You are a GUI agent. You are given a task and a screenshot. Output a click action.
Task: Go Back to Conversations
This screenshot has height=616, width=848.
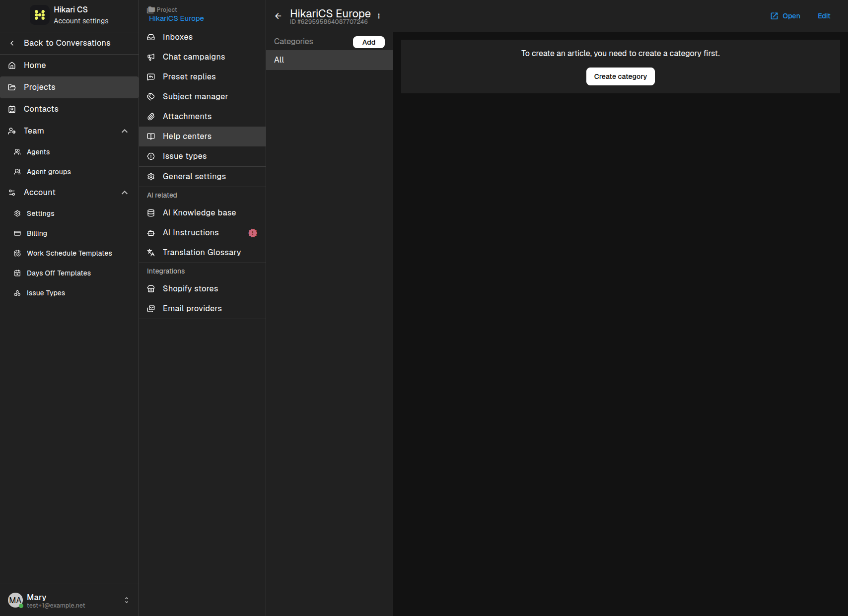click(x=69, y=43)
